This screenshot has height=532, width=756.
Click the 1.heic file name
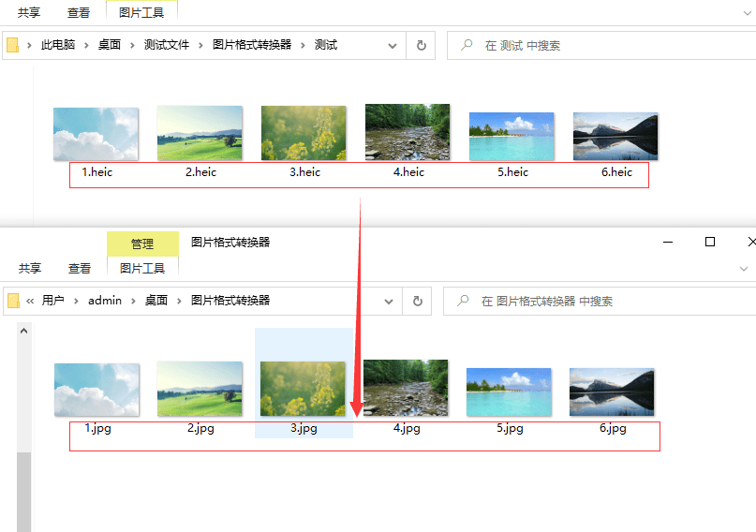(x=96, y=172)
